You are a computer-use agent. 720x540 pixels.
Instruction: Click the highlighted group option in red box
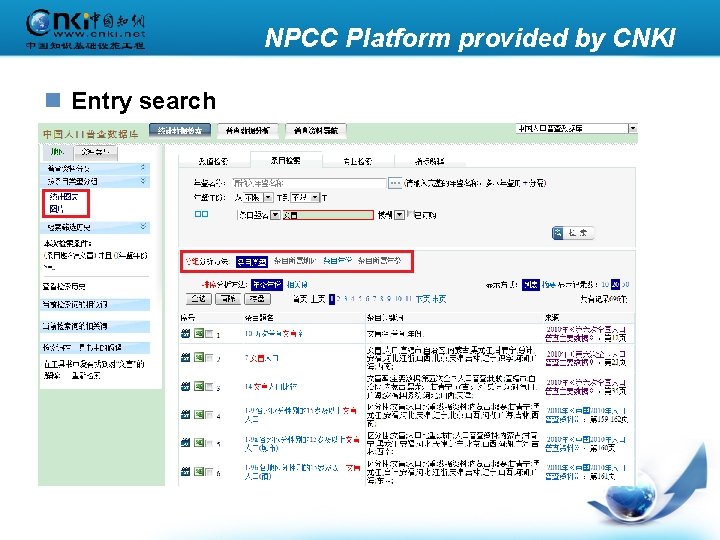point(252,261)
